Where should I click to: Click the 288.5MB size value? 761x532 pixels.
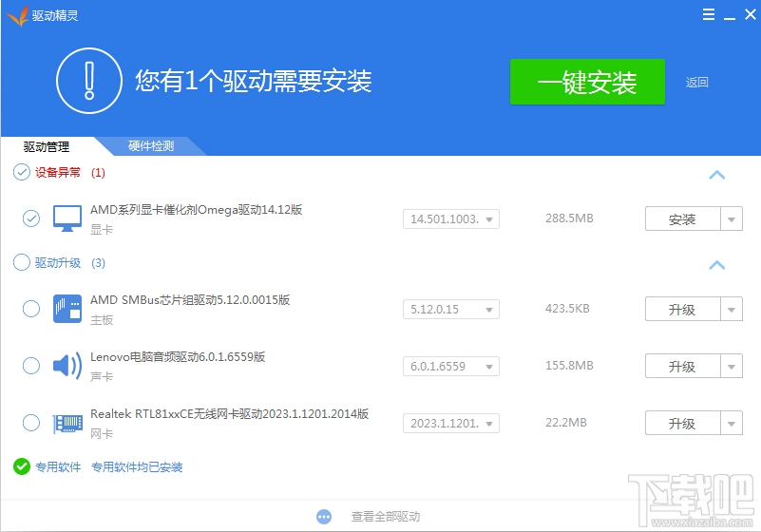(x=569, y=218)
